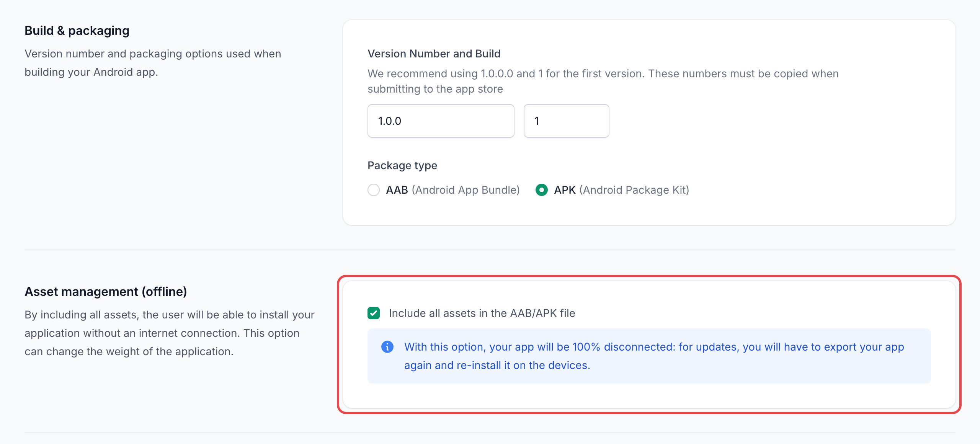
Task: Click the 'Include all assets in the AAB/APK file' label
Action: 482,313
